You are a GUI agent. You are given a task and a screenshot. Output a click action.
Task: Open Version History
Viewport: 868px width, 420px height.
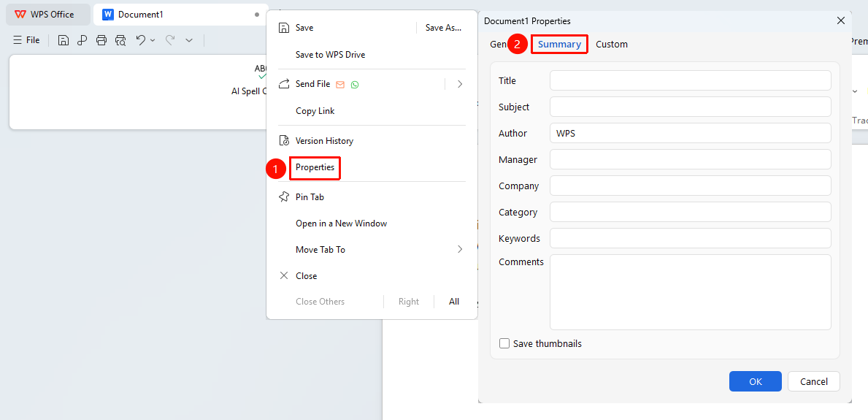[324, 141]
